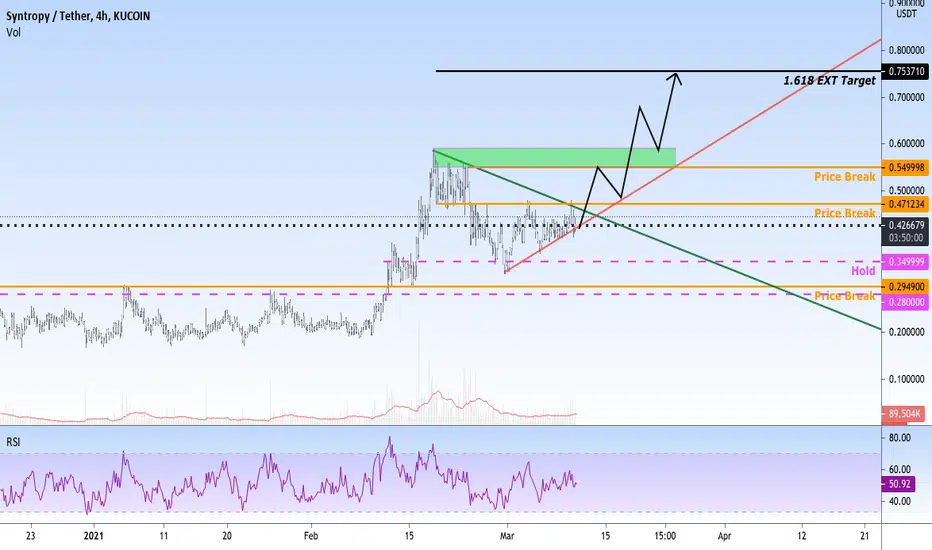This screenshot has height=550, width=932.
Task: Click the 1.618 EXT Target annotation
Action: 829,80
